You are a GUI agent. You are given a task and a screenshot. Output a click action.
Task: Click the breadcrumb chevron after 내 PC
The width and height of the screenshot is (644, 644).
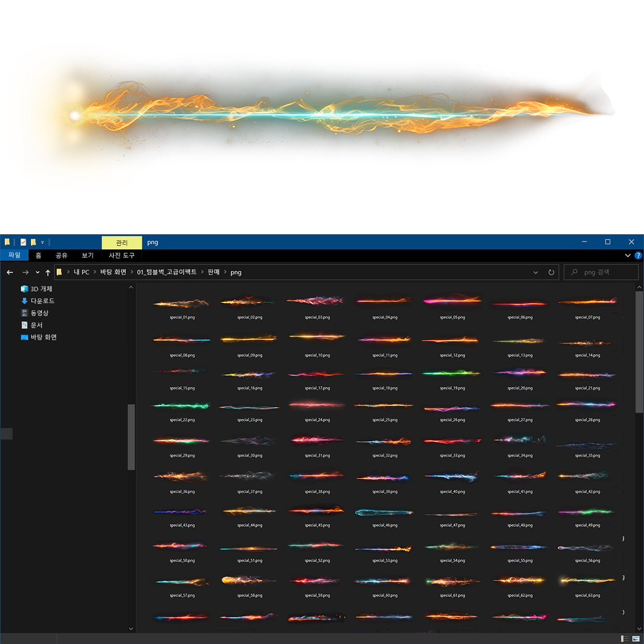(95, 272)
